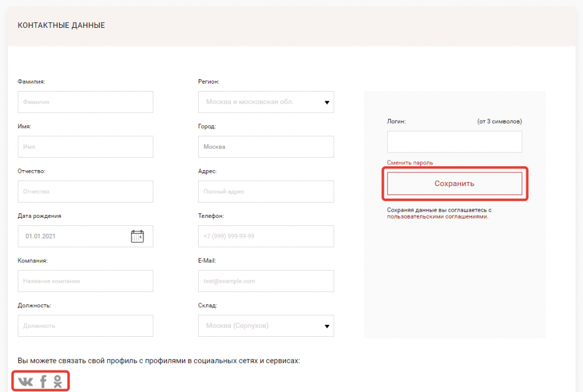
Task: Focus the Телефон phone number field
Action: click(x=266, y=236)
